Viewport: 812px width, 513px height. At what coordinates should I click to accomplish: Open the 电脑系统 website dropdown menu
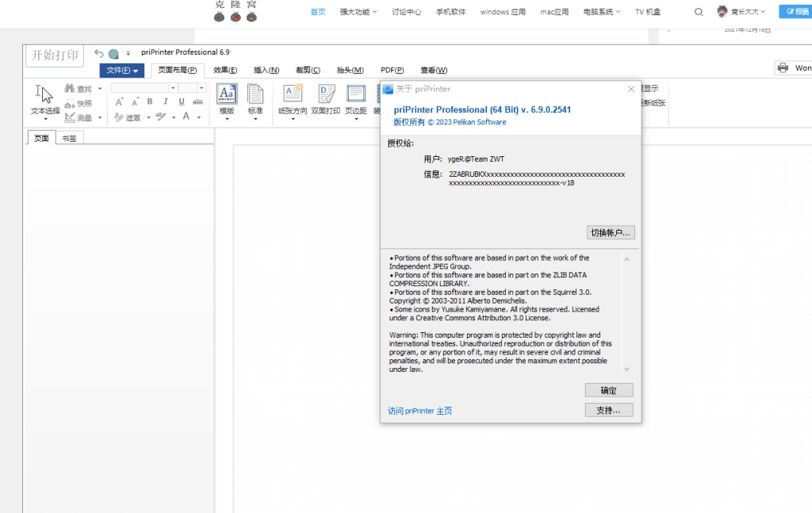click(x=601, y=12)
